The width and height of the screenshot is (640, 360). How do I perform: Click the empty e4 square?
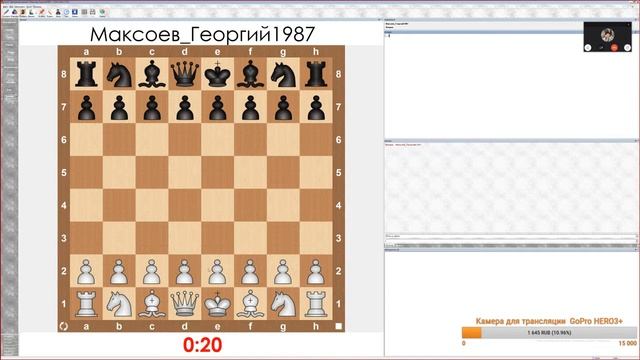[x=218, y=205]
